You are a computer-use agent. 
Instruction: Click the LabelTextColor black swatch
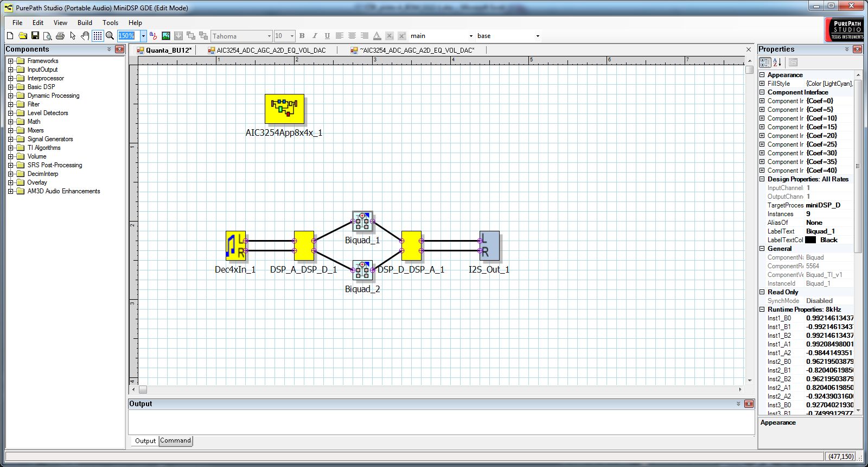tap(810, 240)
